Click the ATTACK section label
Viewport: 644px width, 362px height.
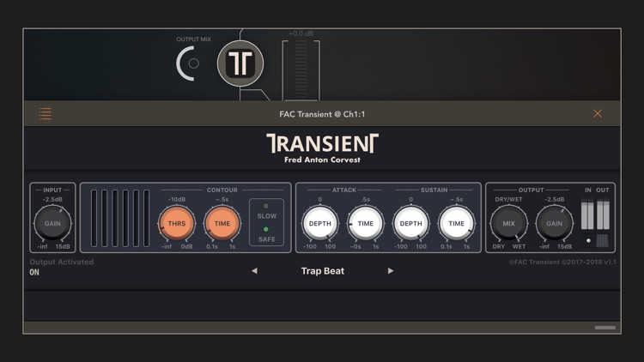tap(344, 190)
